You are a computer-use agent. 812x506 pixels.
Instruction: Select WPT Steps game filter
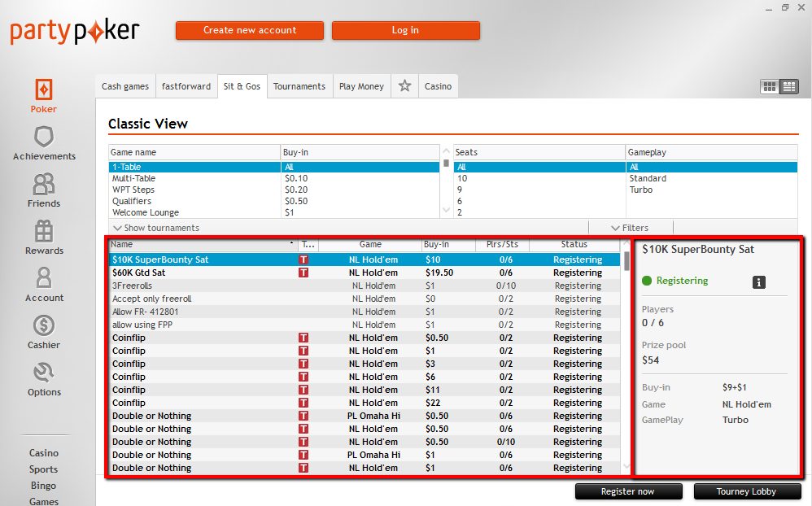click(194, 190)
